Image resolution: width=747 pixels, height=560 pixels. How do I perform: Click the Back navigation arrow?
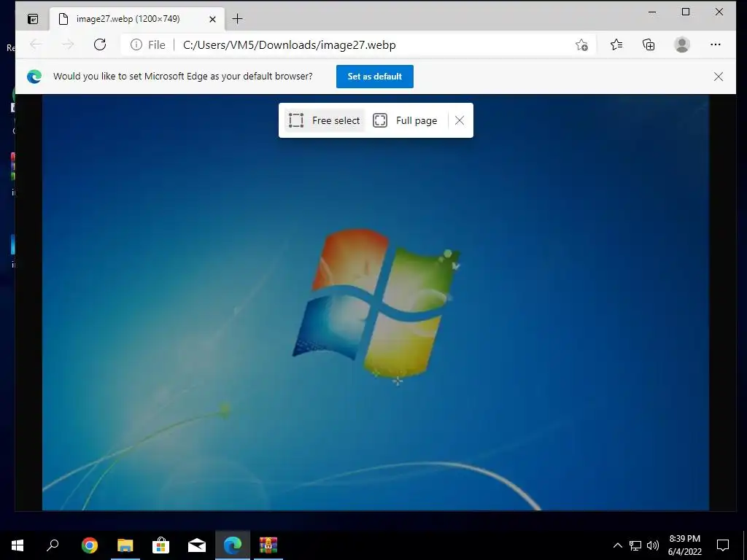pos(36,44)
